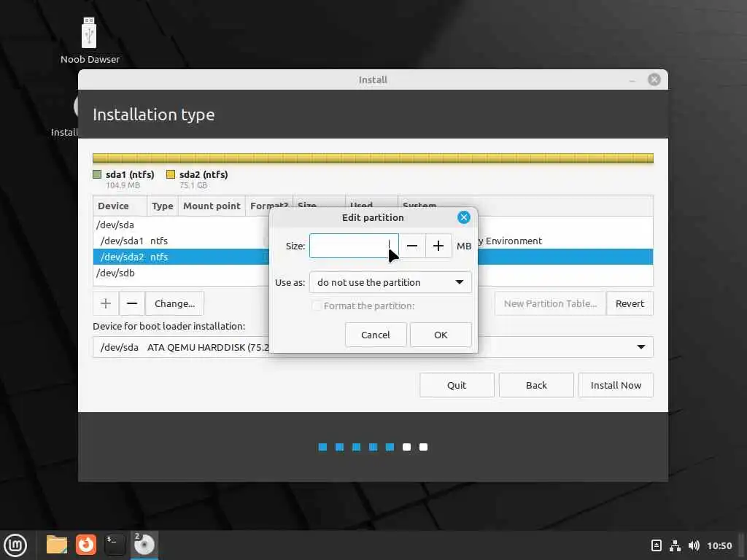747x560 pixels.
Task: Click the sda2 size label 75.1 GB
Action: (193, 185)
